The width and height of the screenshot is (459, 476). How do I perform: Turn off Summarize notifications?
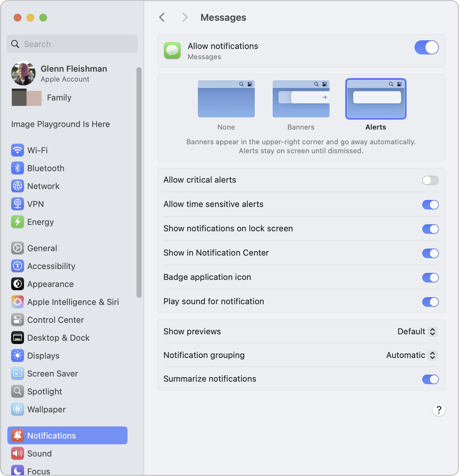[430, 379]
